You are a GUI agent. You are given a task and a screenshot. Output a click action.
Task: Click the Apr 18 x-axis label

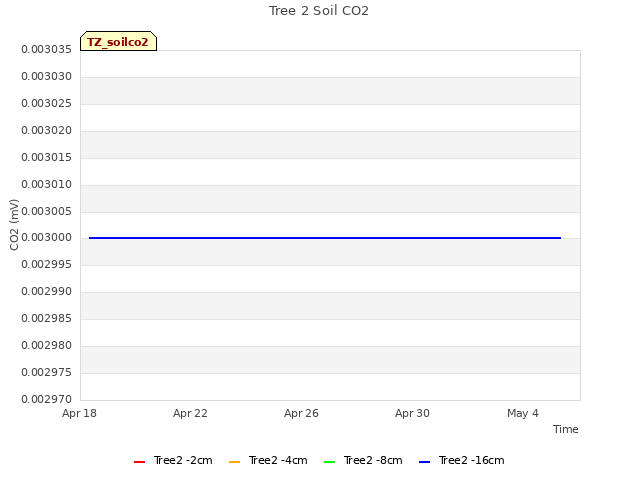(79, 413)
